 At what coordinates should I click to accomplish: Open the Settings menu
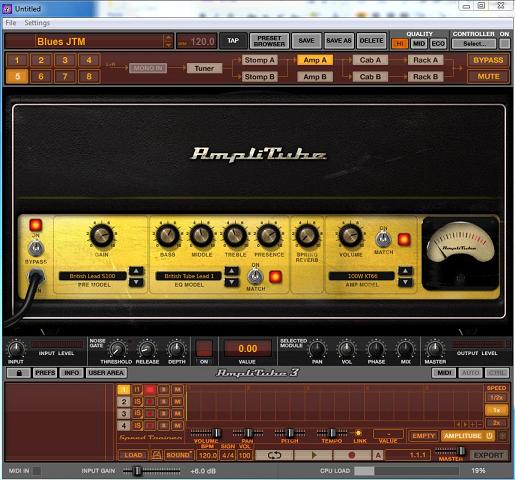37,23
